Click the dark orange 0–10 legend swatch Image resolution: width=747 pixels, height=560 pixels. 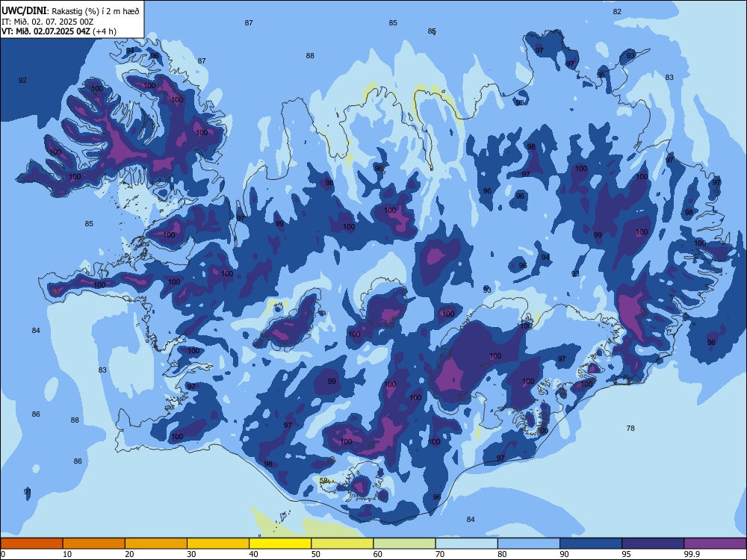point(31,544)
